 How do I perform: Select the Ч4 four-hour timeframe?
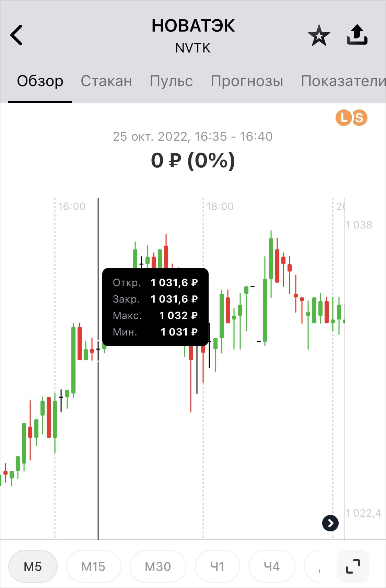[x=272, y=566]
